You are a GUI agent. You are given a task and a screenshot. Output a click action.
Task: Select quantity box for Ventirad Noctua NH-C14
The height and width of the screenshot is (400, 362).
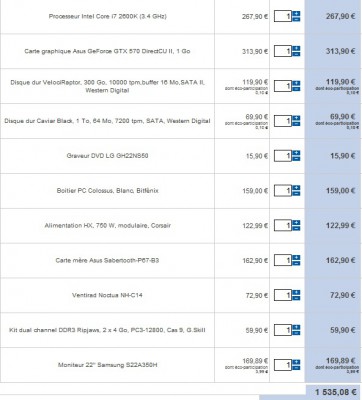coord(283,295)
